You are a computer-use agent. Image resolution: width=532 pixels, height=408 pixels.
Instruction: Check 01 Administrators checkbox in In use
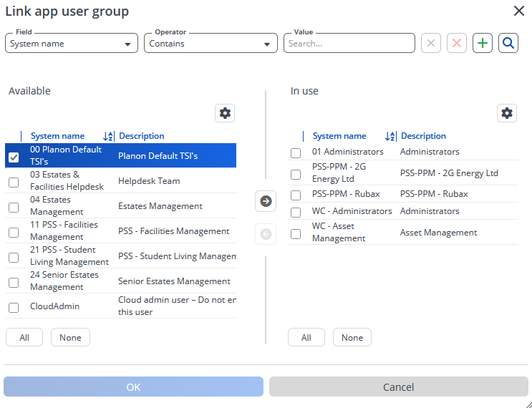[x=296, y=153]
